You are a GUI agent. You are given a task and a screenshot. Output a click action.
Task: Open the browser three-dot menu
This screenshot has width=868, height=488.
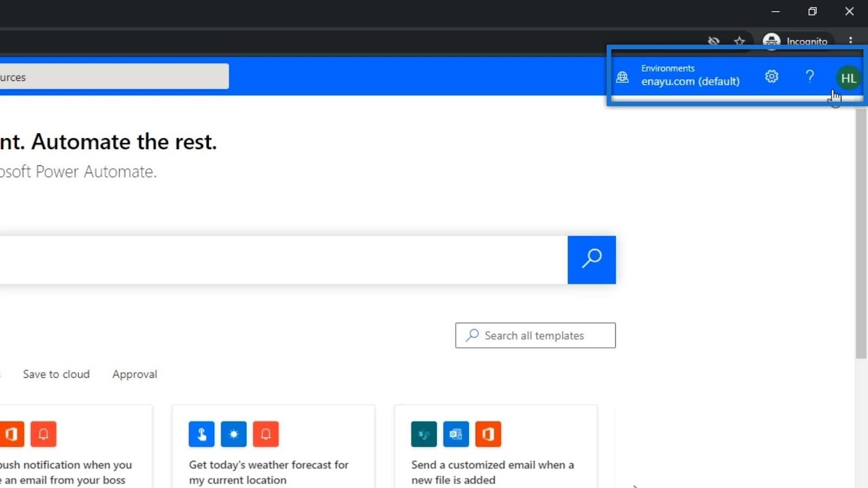pos(850,41)
